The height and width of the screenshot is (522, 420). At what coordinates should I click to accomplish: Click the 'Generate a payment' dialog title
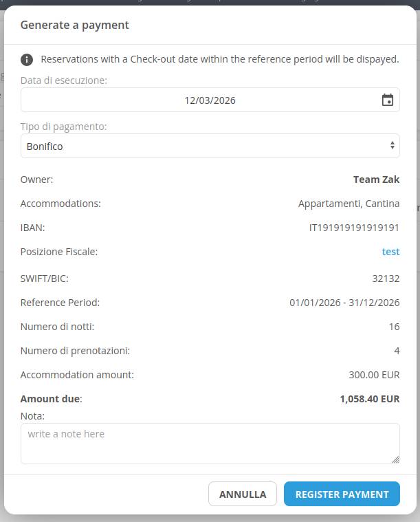[x=75, y=25]
